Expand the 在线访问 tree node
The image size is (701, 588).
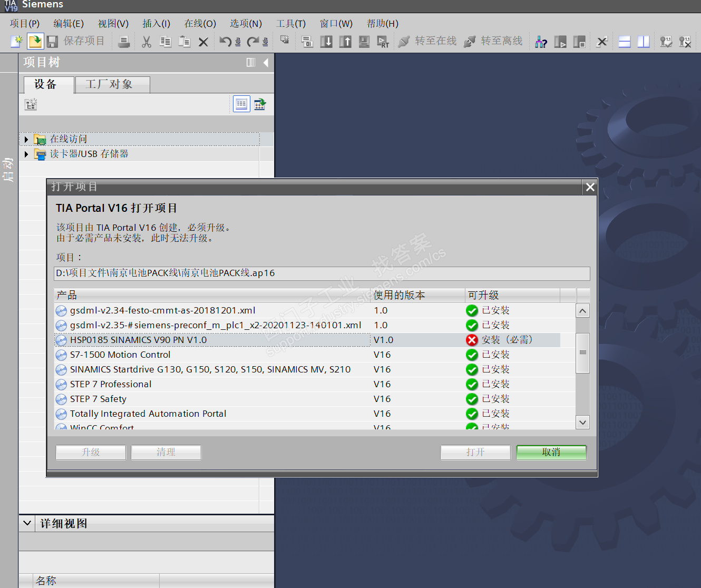(x=26, y=139)
